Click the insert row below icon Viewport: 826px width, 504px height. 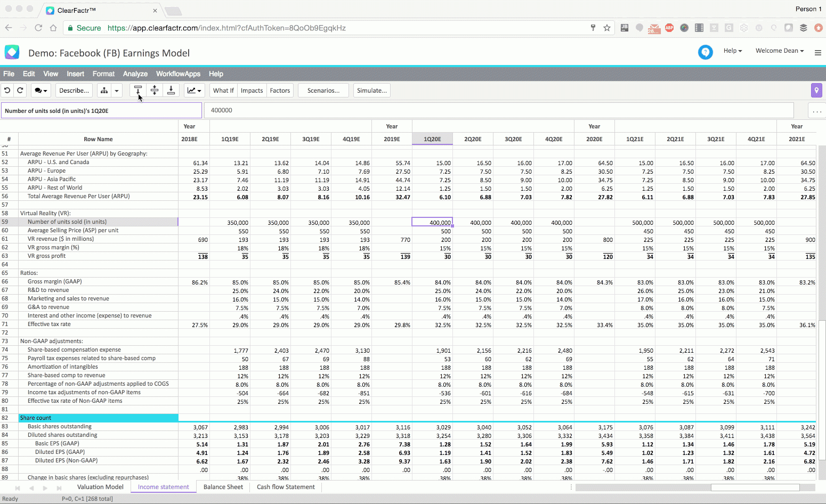(x=171, y=91)
